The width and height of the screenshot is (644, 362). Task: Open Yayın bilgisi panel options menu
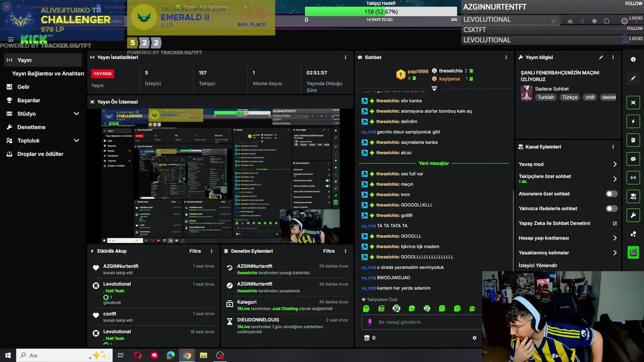pos(613,57)
